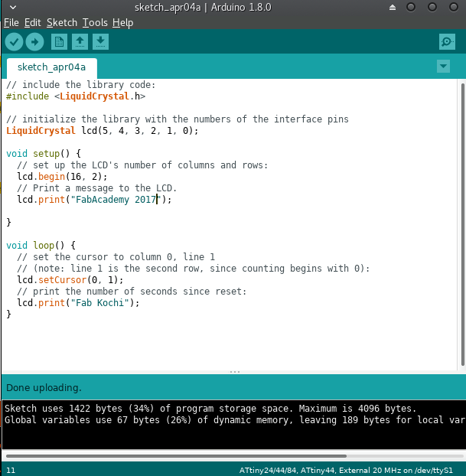Image resolution: width=466 pixels, height=476 pixels.
Task: Click inside the "Fab Kochi" string
Action: tap(100, 303)
